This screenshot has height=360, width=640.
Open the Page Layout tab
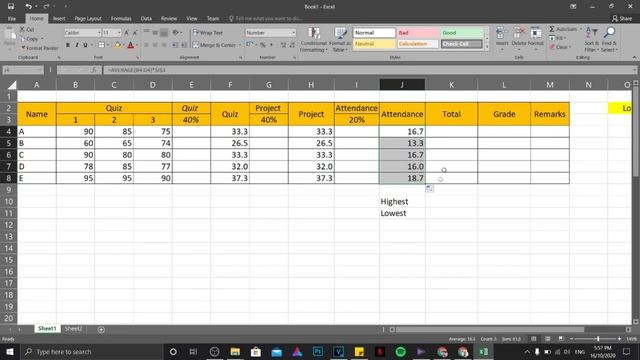(x=88, y=18)
